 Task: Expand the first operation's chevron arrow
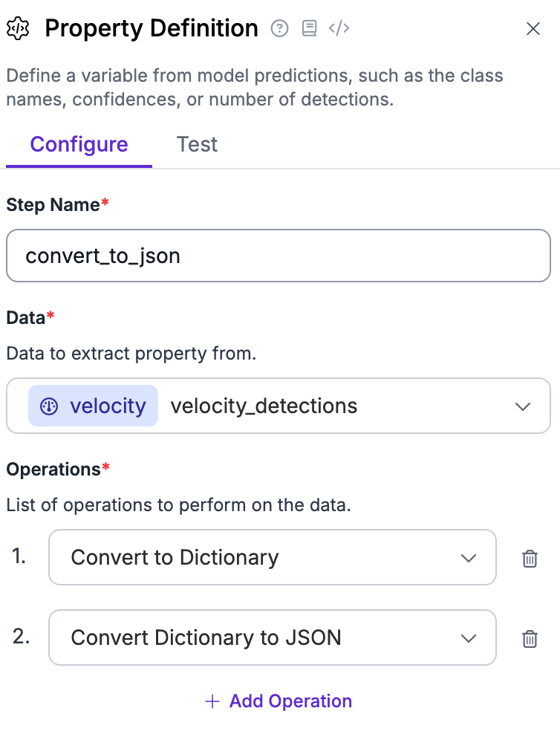469,558
